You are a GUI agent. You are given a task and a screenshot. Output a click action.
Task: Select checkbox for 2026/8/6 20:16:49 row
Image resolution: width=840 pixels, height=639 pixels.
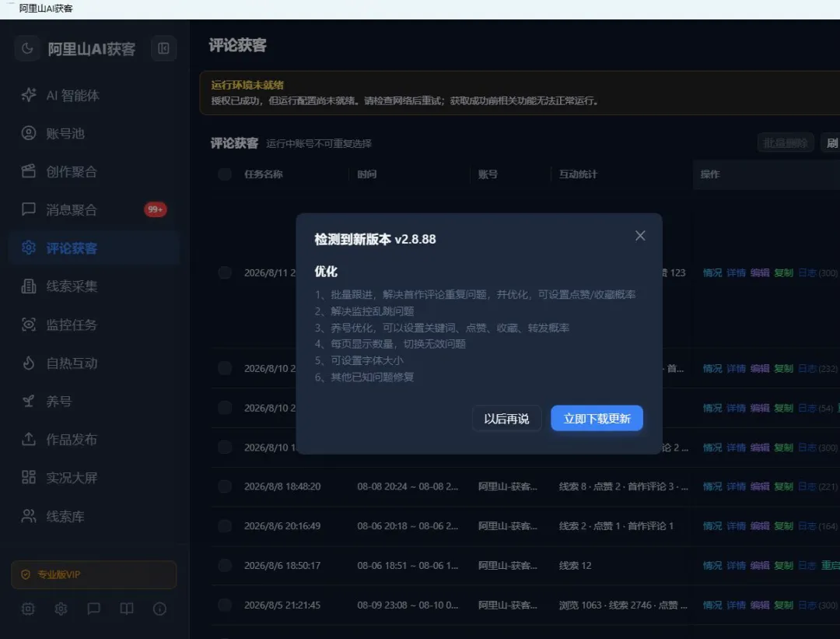225,526
